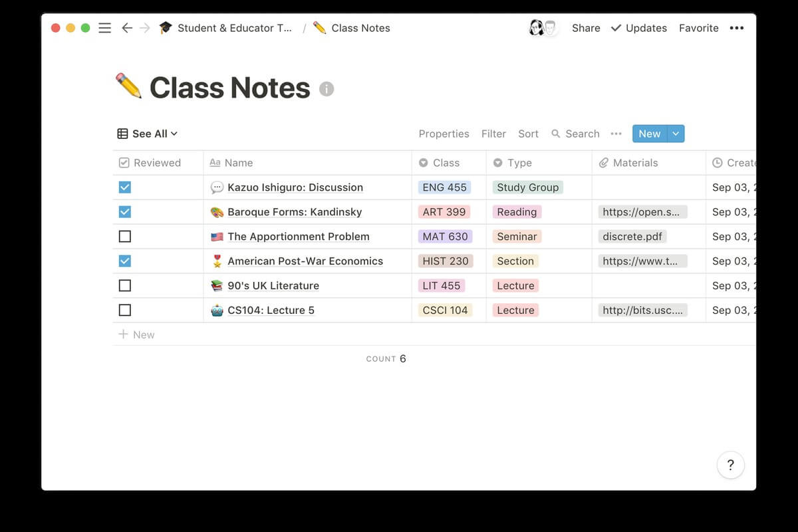Click the Search field in the toolbar
798x532 pixels.
tap(576, 134)
